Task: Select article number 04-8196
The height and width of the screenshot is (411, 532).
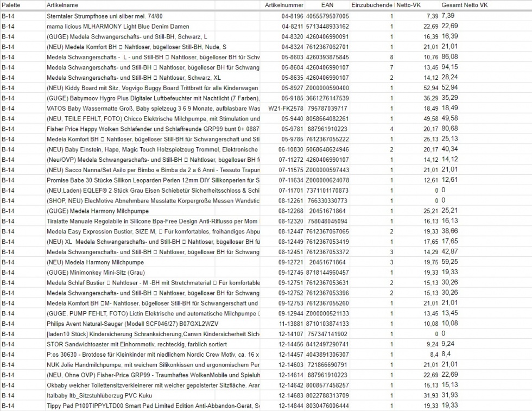Action: click(x=292, y=16)
